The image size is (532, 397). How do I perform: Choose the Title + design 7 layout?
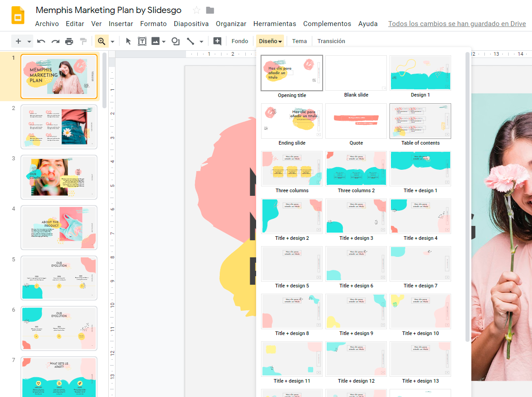click(x=421, y=264)
